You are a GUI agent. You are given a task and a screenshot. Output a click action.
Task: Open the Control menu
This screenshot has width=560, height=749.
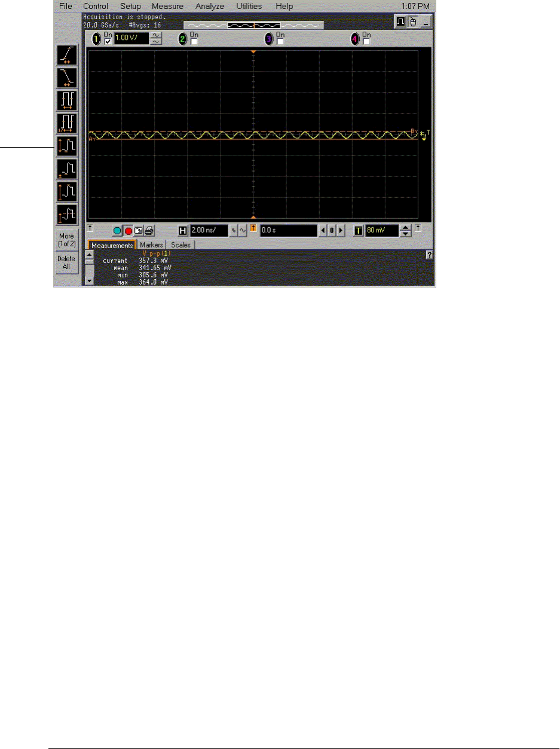coord(96,6)
